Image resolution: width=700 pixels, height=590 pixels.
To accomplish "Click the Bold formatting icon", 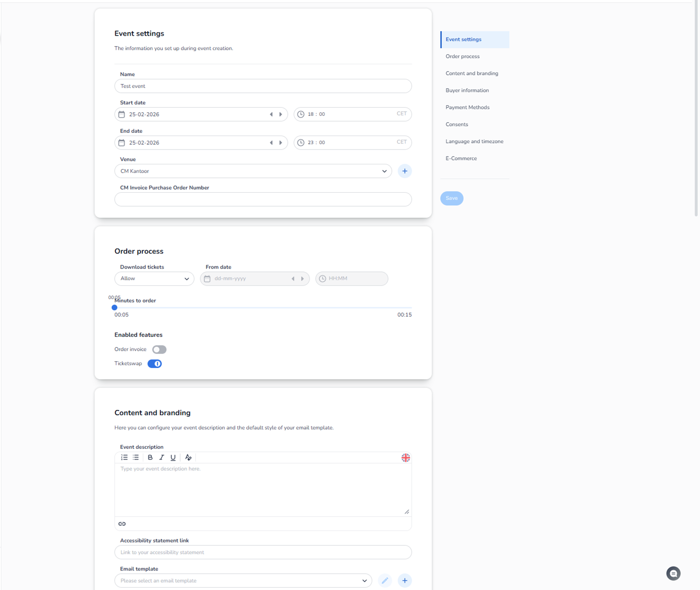I will pos(150,458).
